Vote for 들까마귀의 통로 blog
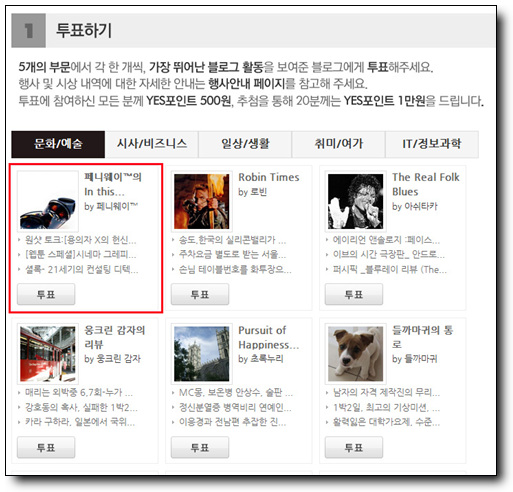The height and width of the screenshot is (492, 513). coord(354,447)
